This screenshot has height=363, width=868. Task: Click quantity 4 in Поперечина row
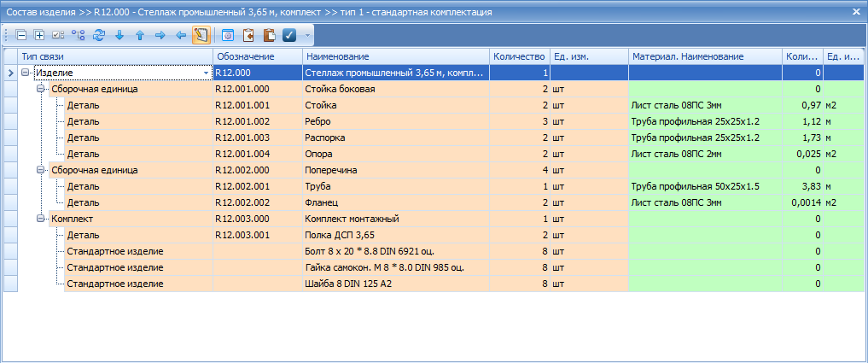coord(519,170)
